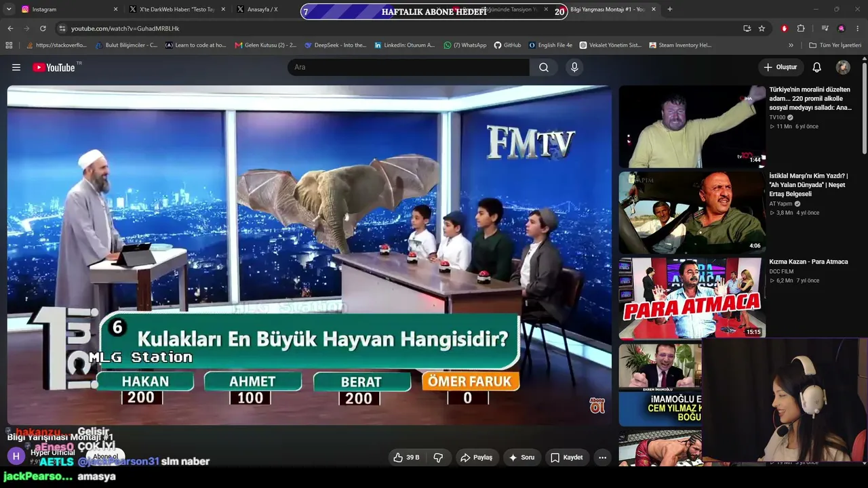Open the DCC FILM channel link
Viewport: 868px width, 488px height.
click(781, 271)
